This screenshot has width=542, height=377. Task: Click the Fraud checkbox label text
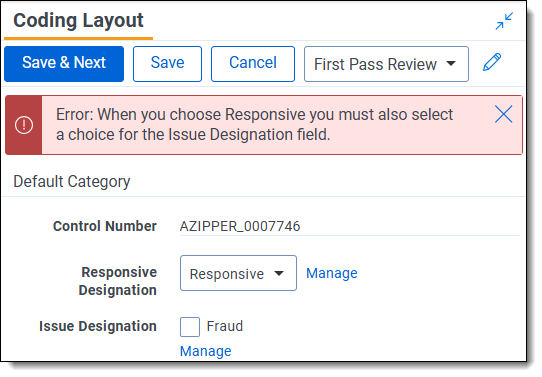coord(225,326)
